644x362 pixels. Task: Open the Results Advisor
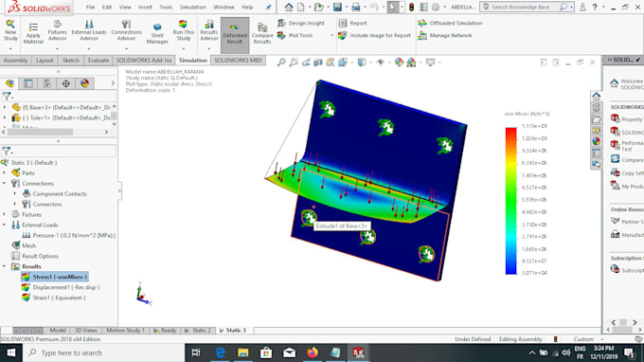tap(209, 30)
